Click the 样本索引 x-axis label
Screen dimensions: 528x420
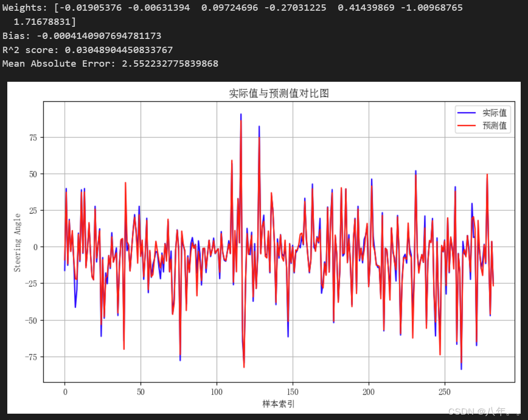278,404
